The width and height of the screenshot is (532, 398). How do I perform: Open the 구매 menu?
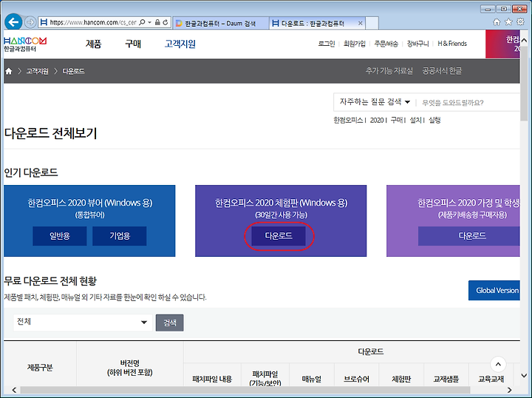tap(133, 44)
